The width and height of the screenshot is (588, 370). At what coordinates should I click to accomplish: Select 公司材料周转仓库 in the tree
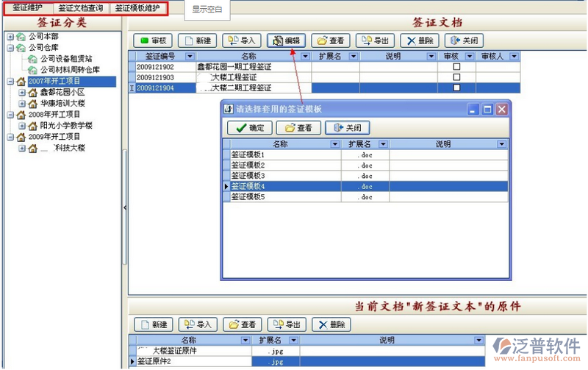tap(70, 70)
